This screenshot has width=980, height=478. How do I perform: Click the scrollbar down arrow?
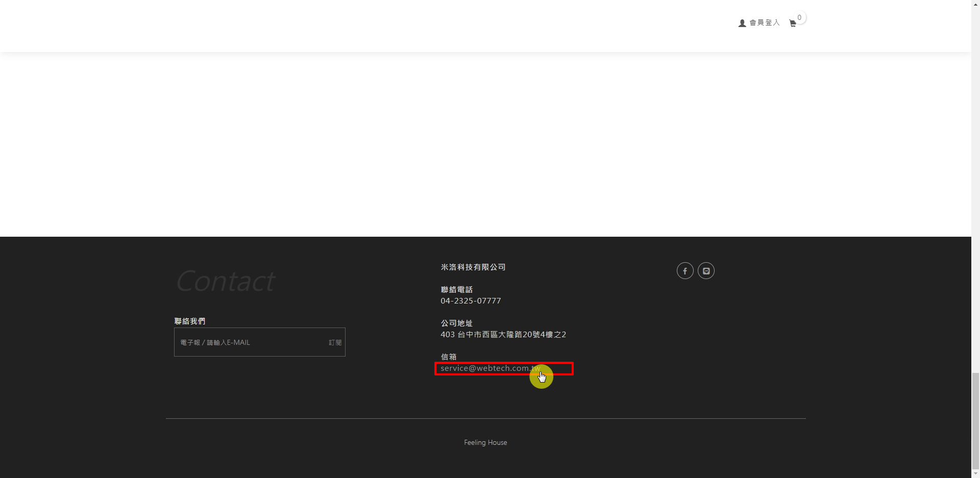coord(975,474)
